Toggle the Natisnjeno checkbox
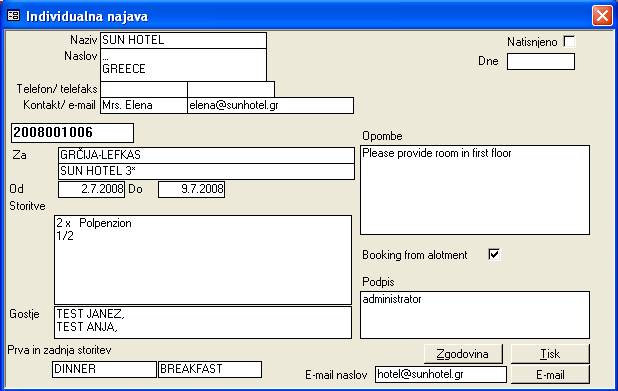The image size is (618, 391). coord(569,41)
